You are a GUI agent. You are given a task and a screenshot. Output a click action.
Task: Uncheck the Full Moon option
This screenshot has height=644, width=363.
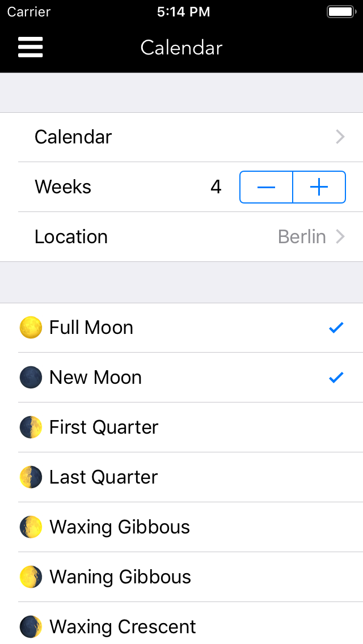[336, 327]
